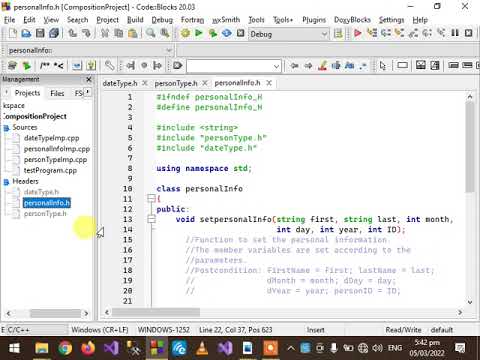The height and width of the screenshot is (360, 480).
Task: Open the Plugins menu
Action: click(314, 20)
